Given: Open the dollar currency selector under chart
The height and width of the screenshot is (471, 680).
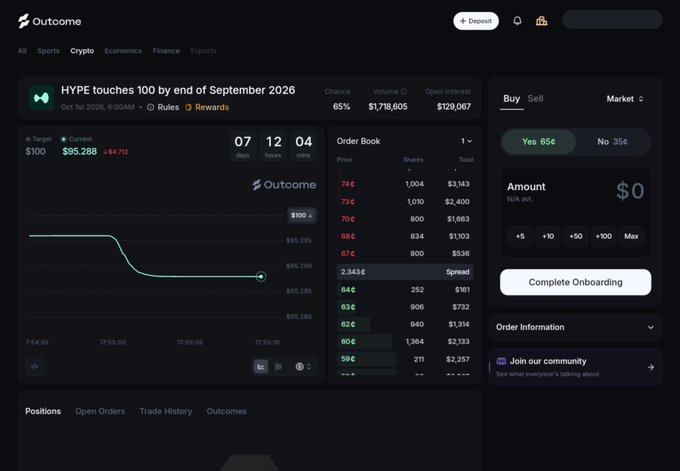Looking at the screenshot, I should tap(303, 366).
